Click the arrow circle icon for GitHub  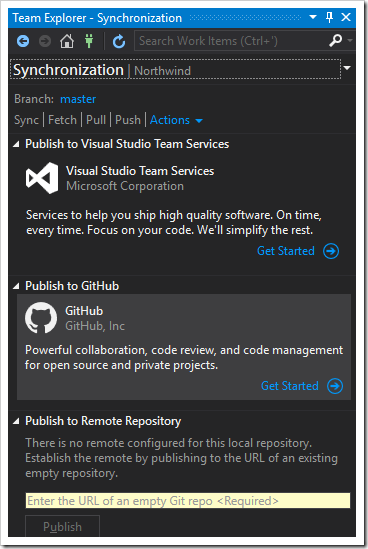335,386
